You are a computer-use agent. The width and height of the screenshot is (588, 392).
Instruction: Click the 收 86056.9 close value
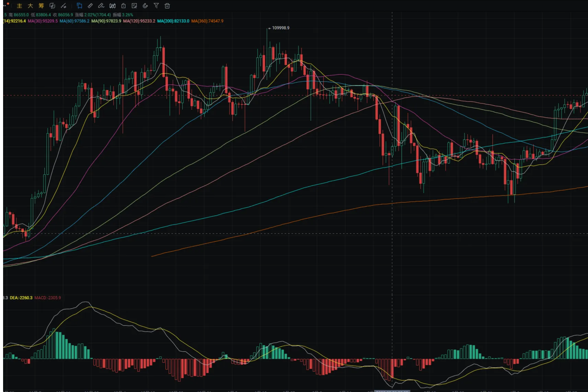pos(63,15)
